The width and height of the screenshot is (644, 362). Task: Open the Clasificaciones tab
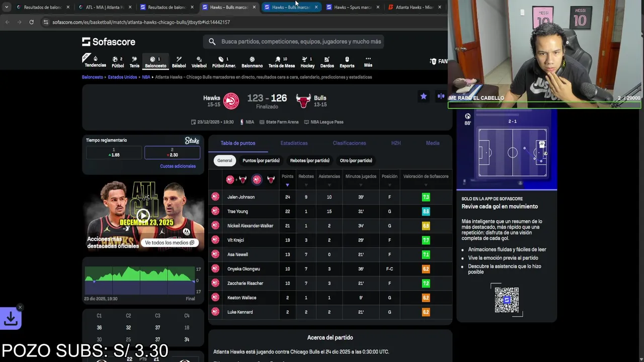point(349,143)
